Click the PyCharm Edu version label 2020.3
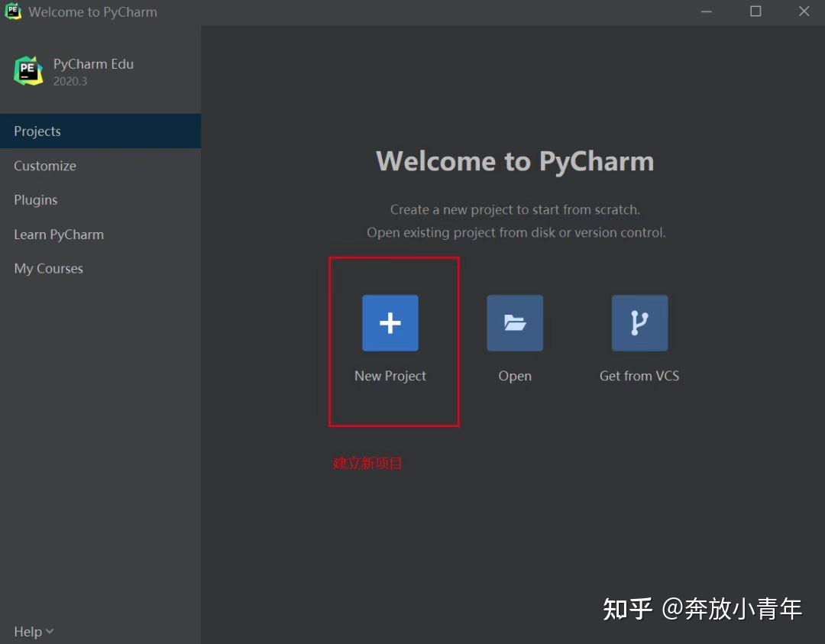The height and width of the screenshot is (644, 825). coord(70,82)
